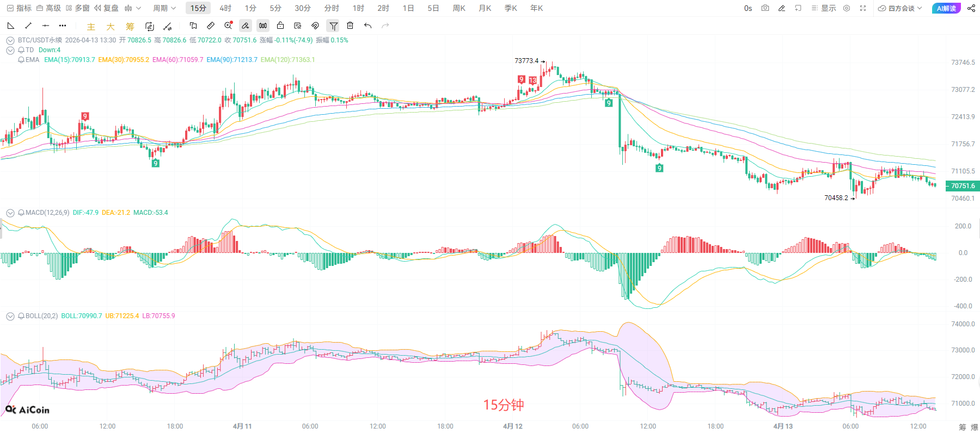Select the trend line drawing tool

coord(28,26)
